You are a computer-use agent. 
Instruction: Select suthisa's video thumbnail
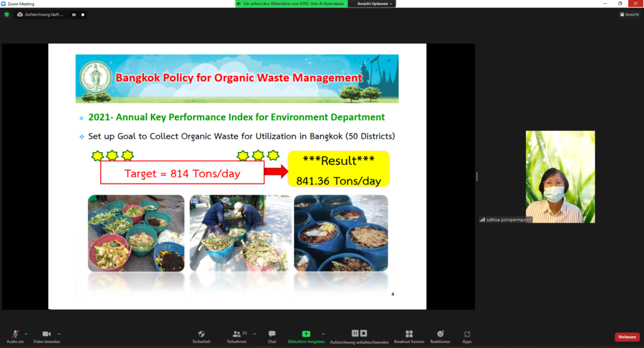tap(560, 177)
